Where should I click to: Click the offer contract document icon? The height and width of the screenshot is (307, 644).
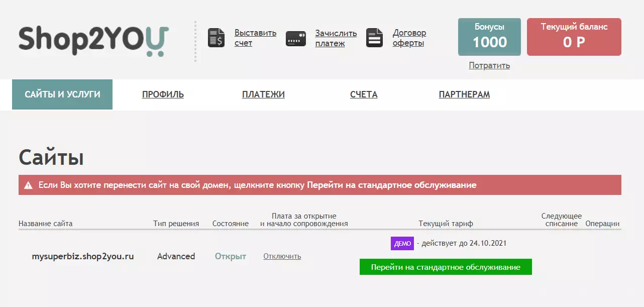coord(374,38)
